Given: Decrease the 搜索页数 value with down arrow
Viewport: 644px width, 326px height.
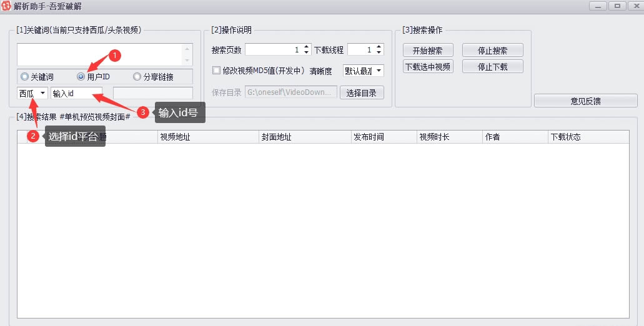Looking at the screenshot, I should [x=306, y=52].
